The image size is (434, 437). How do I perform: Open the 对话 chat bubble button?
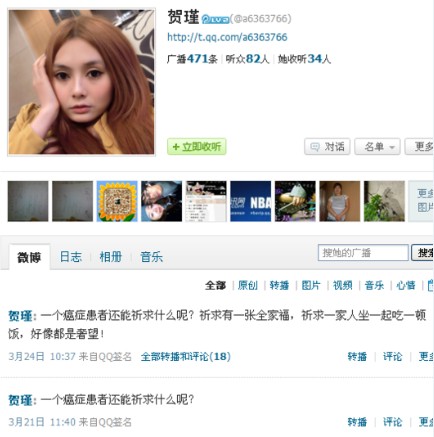point(327,147)
